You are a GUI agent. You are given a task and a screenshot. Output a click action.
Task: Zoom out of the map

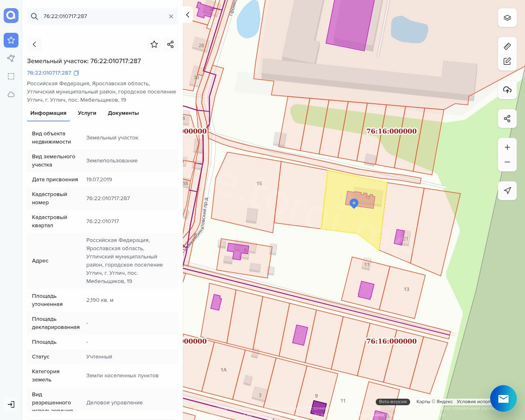(x=507, y=162)
